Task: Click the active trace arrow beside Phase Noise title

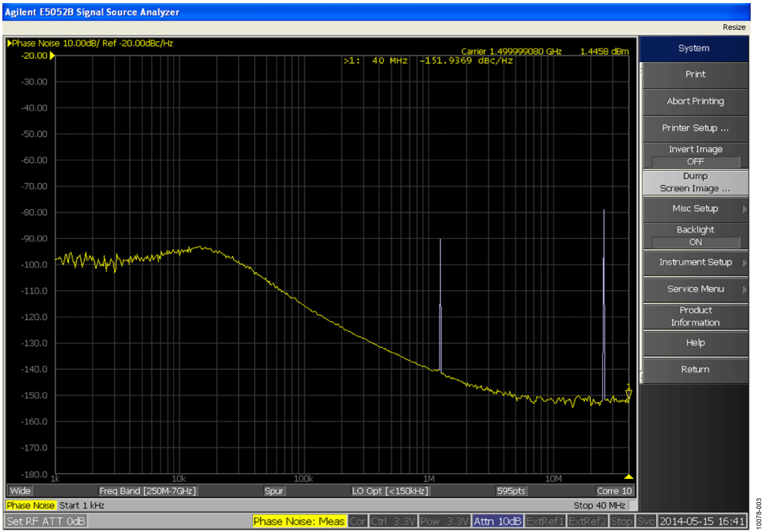Action: click(9, 43)
